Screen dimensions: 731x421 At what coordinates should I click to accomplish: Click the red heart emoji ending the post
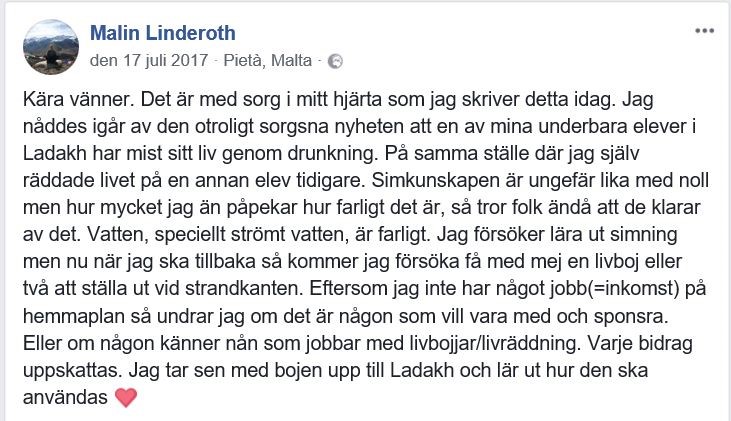(x=126, y=398)
